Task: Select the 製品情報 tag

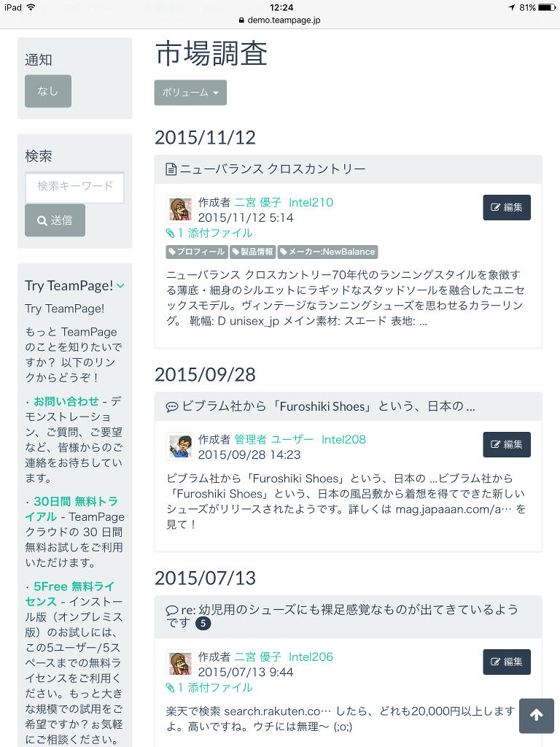Action: pyautogui.click(x=252, y=252)
